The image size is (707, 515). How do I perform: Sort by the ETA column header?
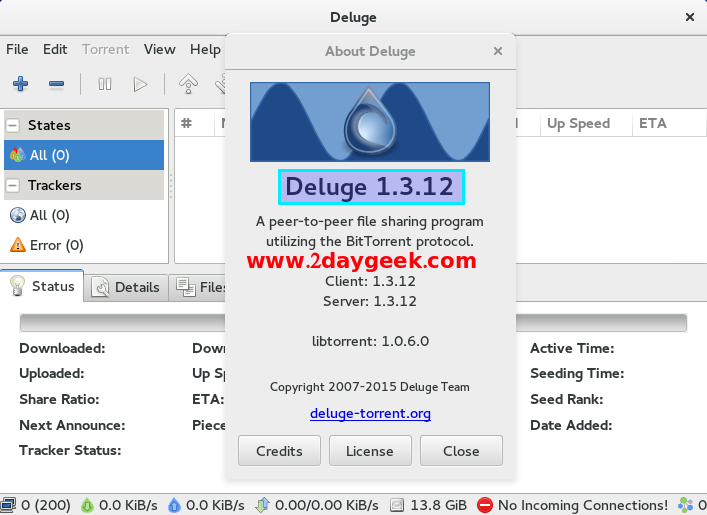point(669,123)
